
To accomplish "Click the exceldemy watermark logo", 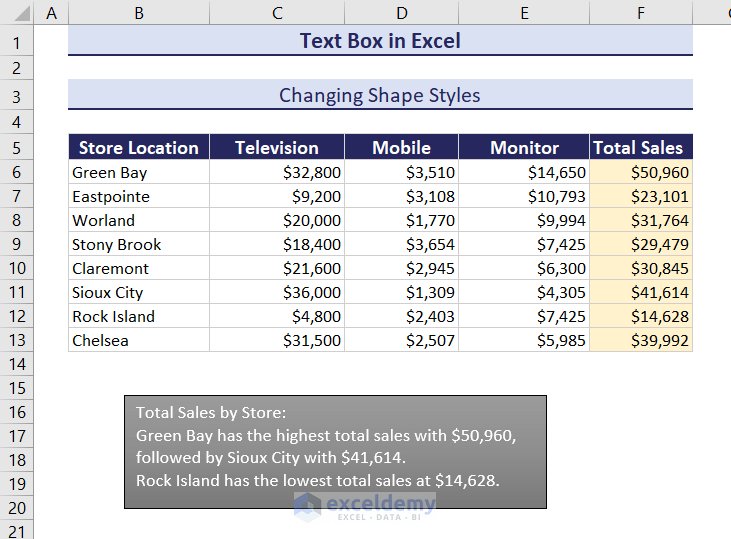I will pyautogui.click(x=361, y=506).
